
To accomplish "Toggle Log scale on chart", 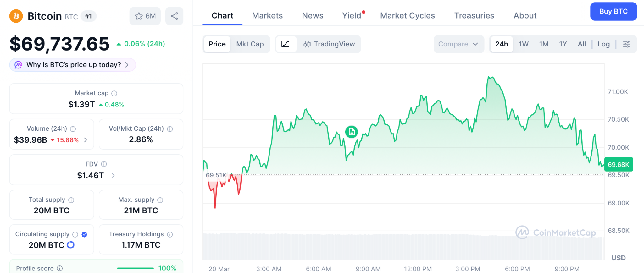I will tap(603, 44).
